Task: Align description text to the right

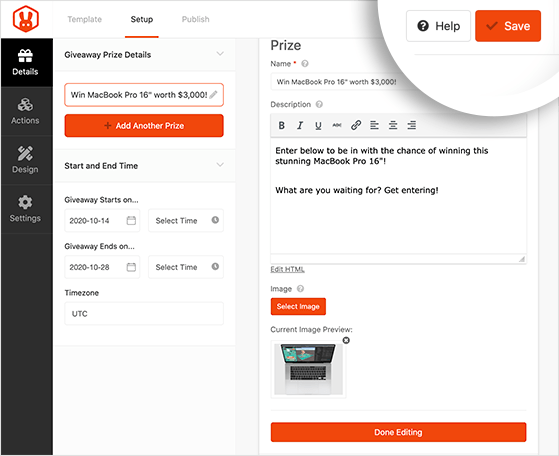Action: 411,125
